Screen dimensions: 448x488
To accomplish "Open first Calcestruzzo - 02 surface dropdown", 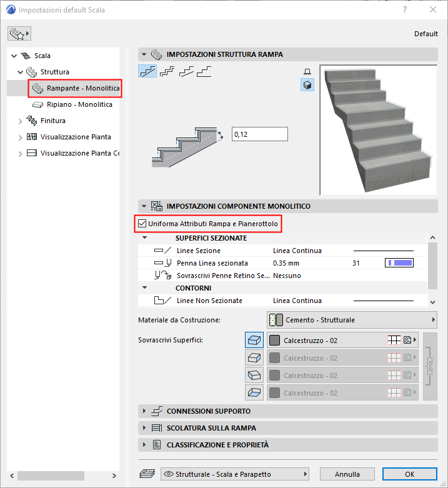I will (342, 340).
